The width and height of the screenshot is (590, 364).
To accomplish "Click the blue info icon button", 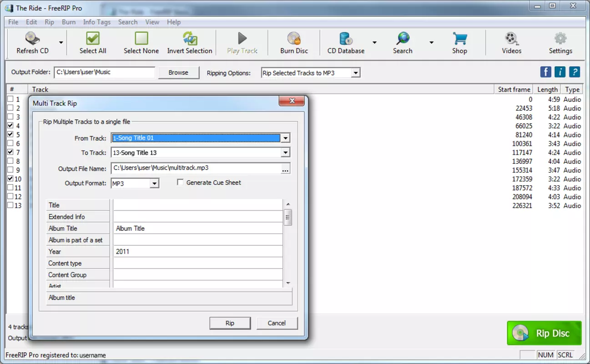I will coord(560,72).
